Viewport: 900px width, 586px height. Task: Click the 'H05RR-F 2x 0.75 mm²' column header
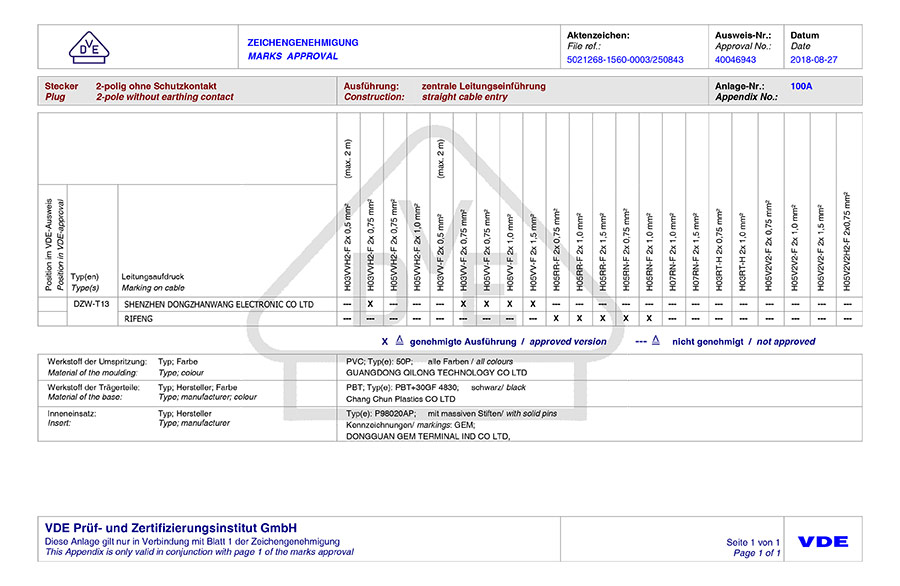tap(556, 250)
